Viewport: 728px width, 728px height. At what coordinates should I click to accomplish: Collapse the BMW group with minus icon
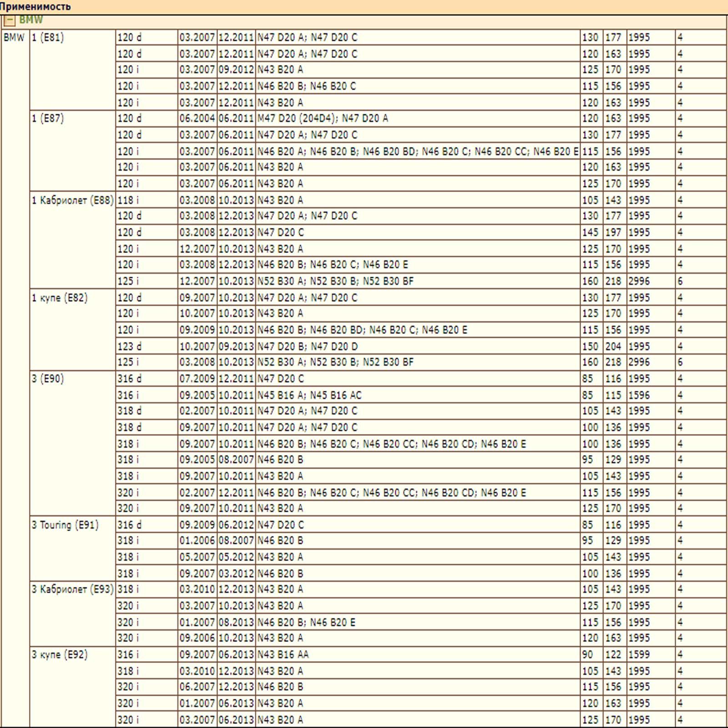tap(9, 20)
